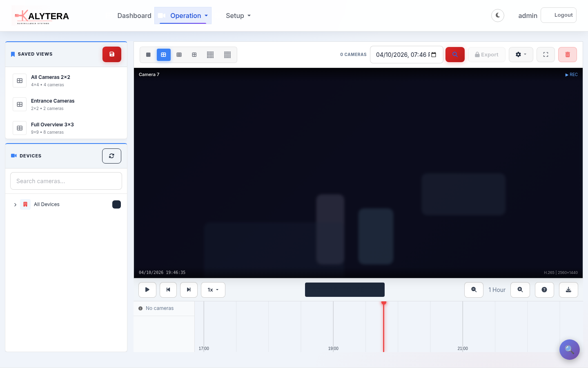Open the timeline help dialog
Screen dimensions: 588x368
[544, 289]
